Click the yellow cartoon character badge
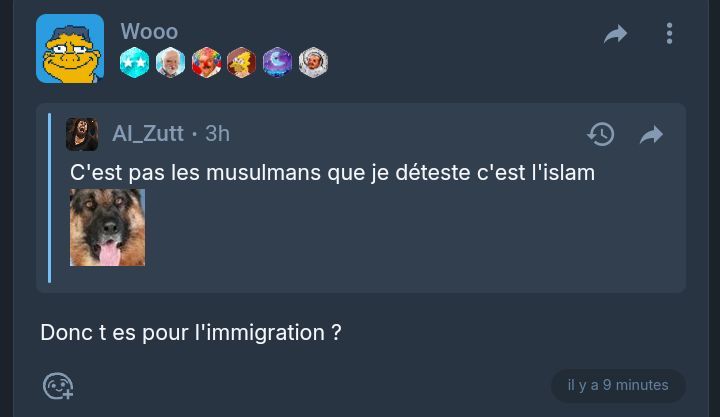The image size is (720, 417). coord(241,63)
